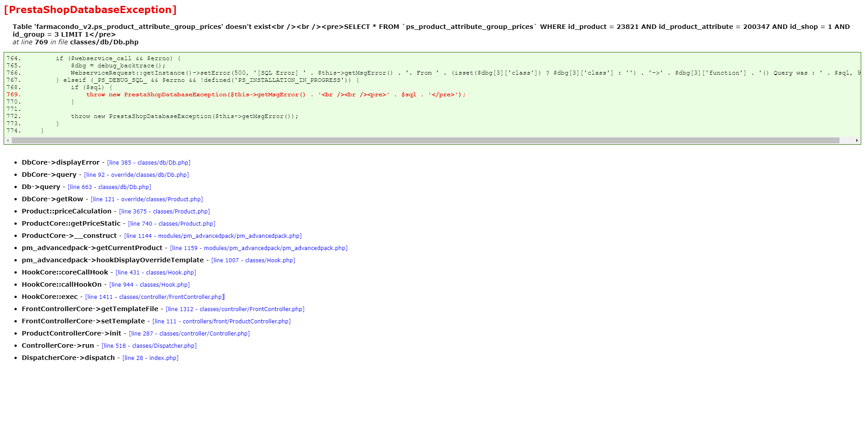Image resolution: width=868 pixels, height=421 pixels.
Task: Click code line 768 "if ($sql) {"
Action: click(x=59, y=87)
